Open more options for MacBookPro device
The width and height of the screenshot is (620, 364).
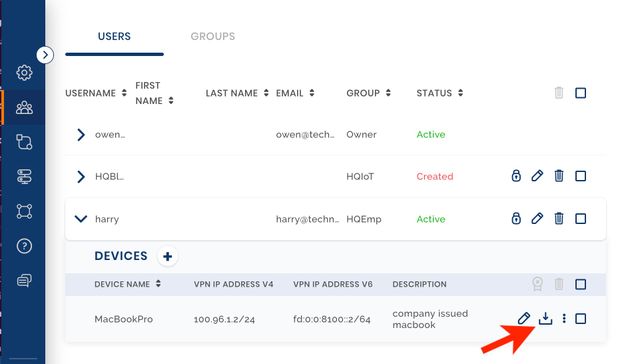564,318
